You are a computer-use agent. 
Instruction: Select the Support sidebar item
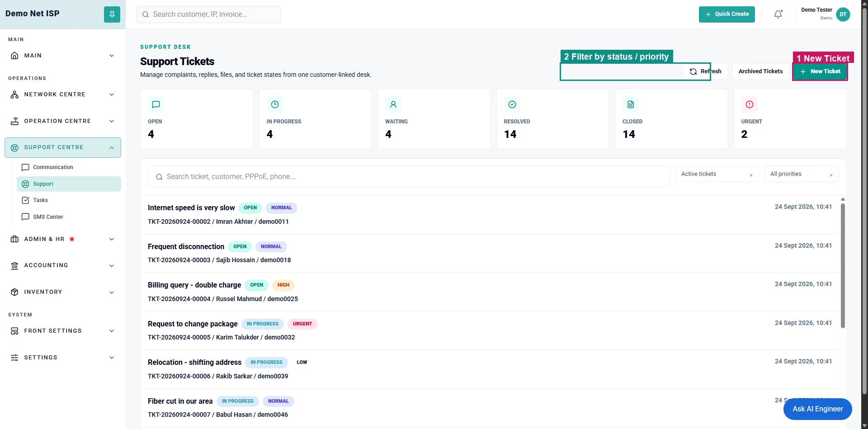click(69, 184)
